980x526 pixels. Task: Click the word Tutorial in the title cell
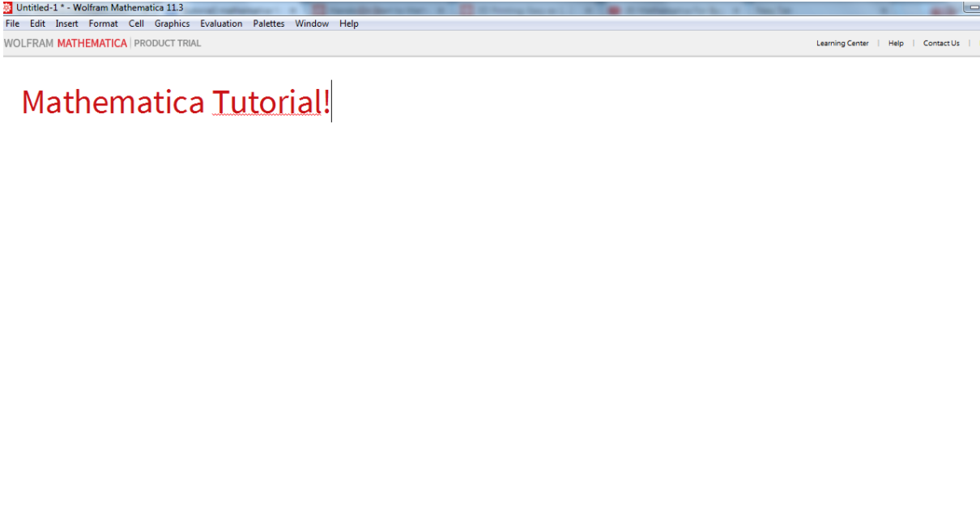266,102
